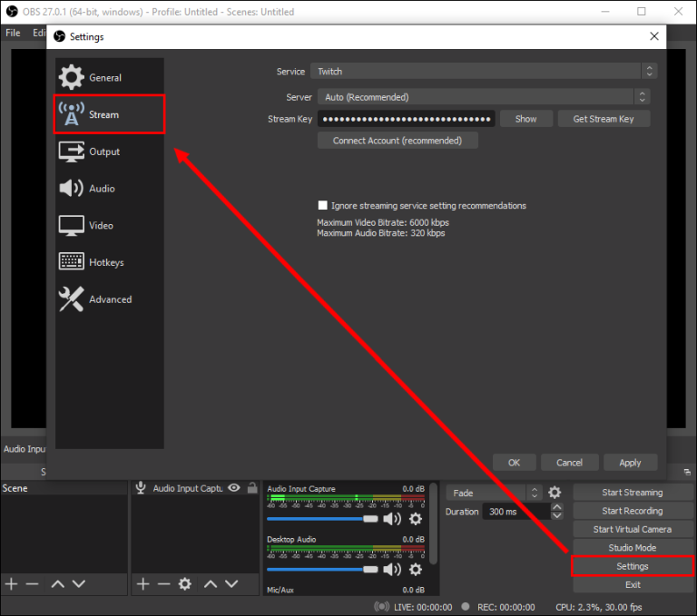Image resolution: width=697 pixels, height=616 pixels.
Task: Click Connect Account (recommended) button
Action: click(x=398, y=141)
